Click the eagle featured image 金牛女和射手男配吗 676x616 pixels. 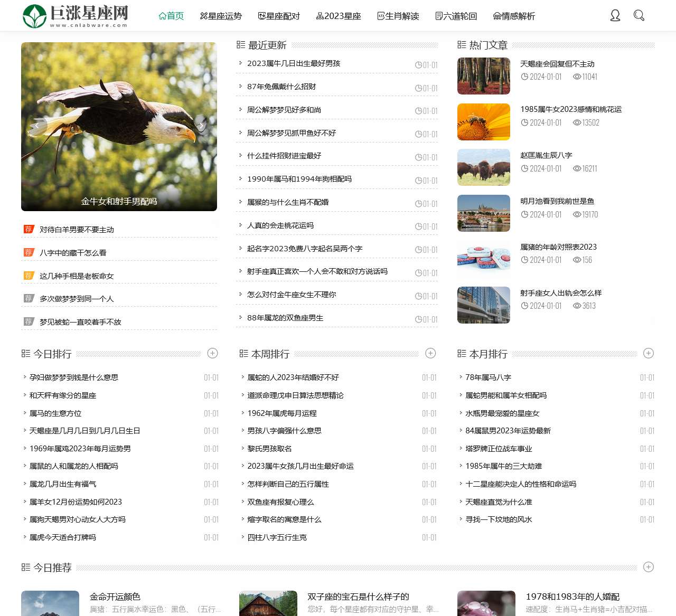[x=119, y=127]
